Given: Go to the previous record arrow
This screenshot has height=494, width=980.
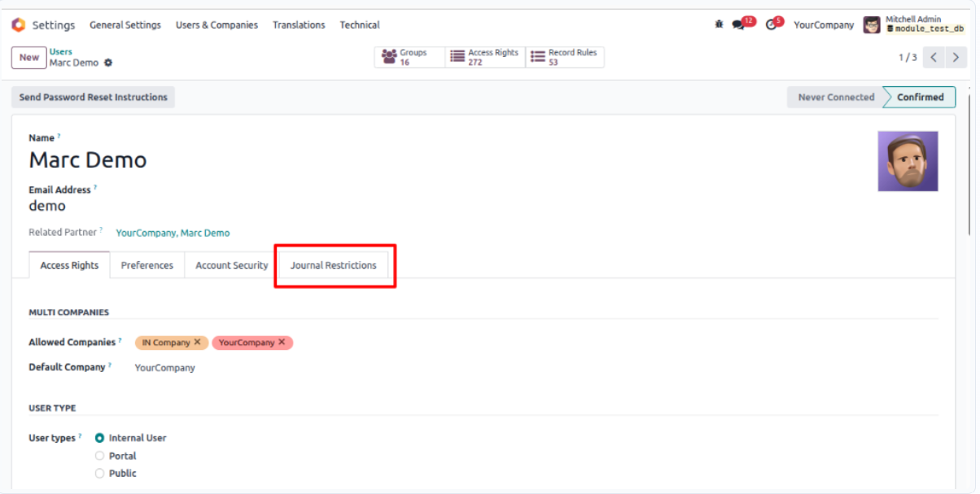Looking at the screenshot, I should pos(934,57).
